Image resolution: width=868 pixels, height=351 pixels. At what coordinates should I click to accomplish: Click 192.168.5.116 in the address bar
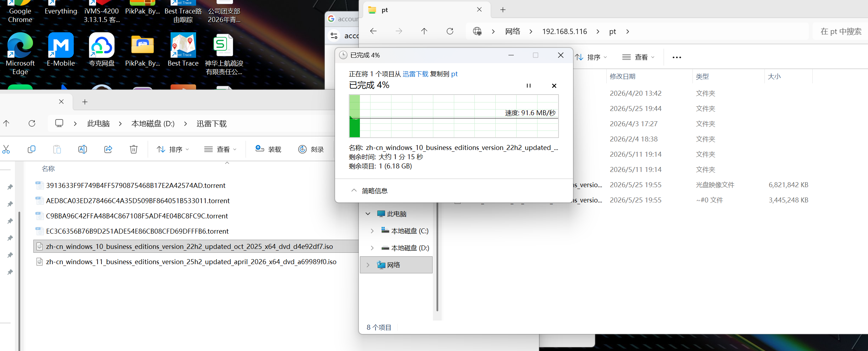564,31
